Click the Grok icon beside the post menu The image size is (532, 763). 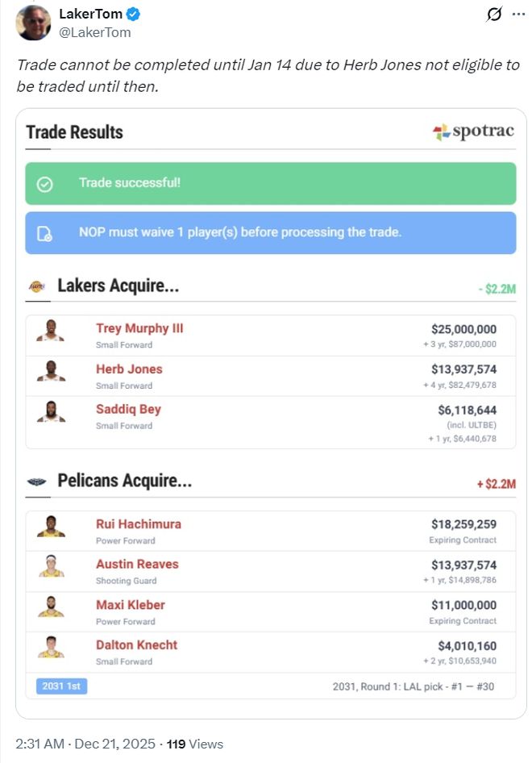495,15
